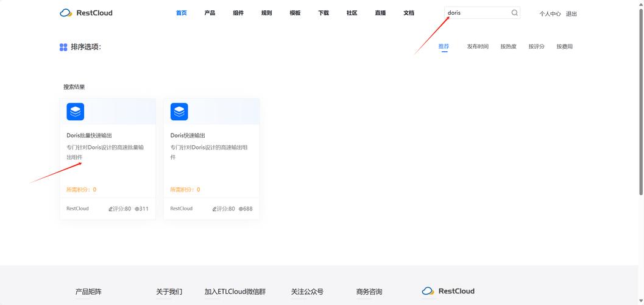Viewport: 644px width, 305px height.
Task: Select the 推荐 sort tab
Action: pos(444,46)
